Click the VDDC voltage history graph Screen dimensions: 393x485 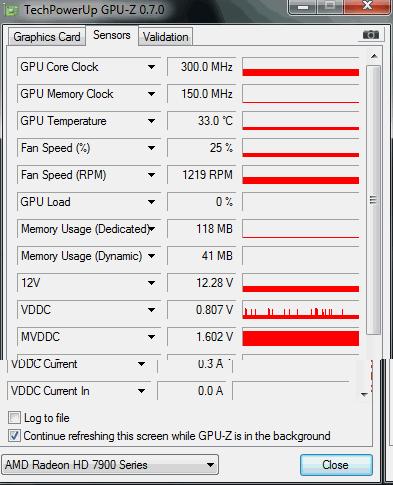pos(301,310)
